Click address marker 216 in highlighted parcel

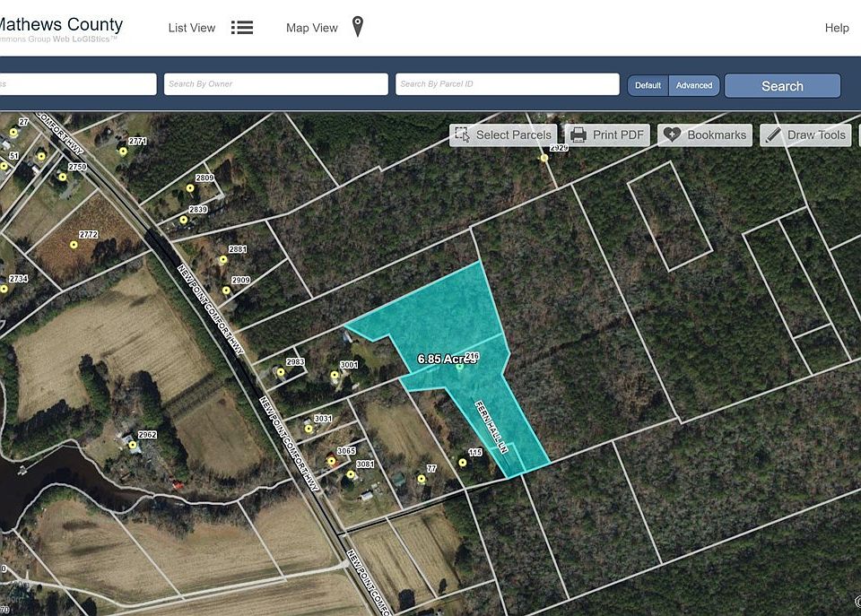460,366
